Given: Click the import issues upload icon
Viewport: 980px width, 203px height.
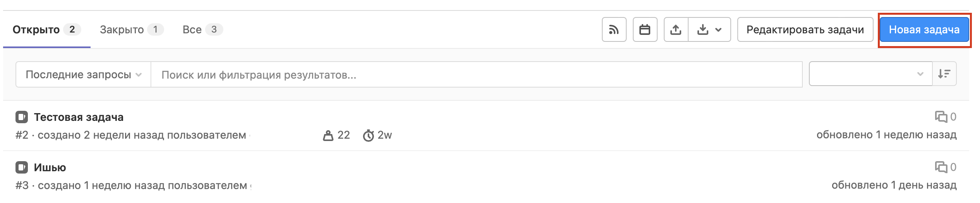Looking at the screenshot, I should 676,29.
